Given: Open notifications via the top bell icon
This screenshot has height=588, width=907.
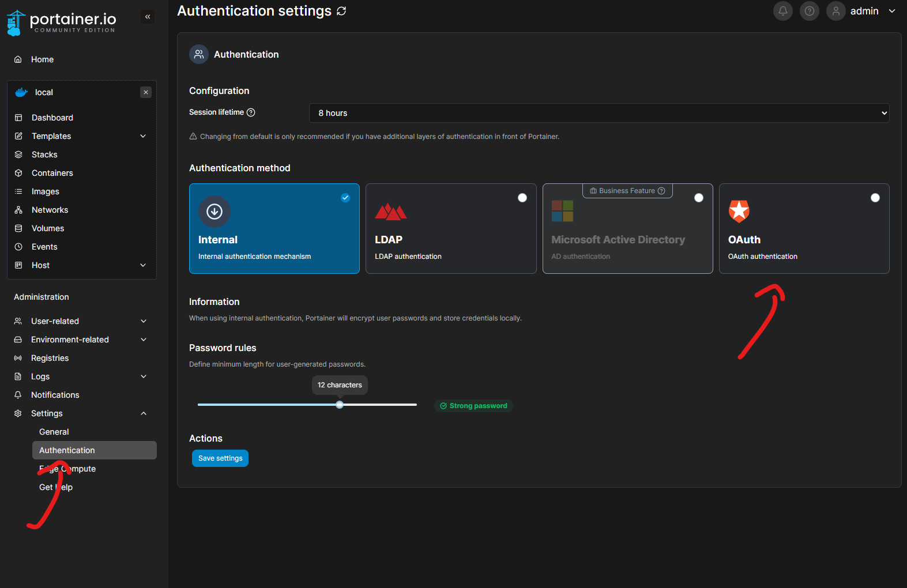Looking at the screenshot, I should tap(783, 11).
